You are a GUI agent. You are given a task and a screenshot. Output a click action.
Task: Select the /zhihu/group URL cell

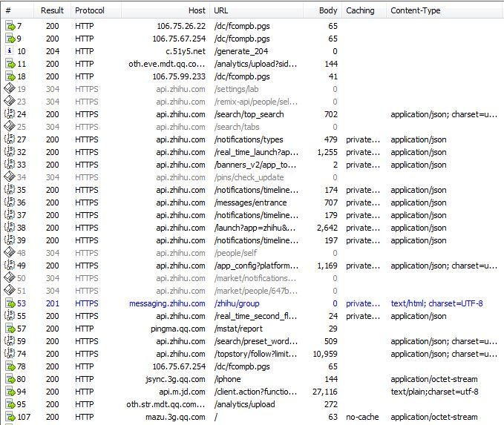pyautogui.click(x=237, y=303)
